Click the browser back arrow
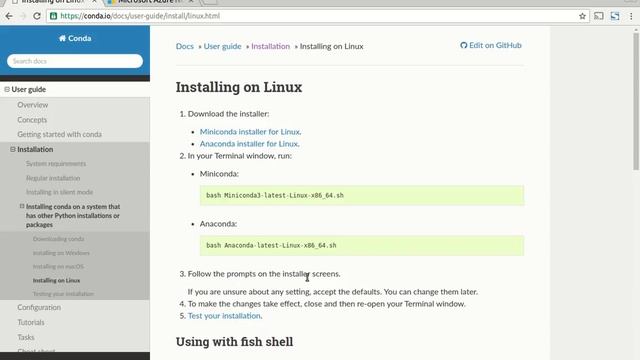Viewport: 640px width, 360px height. (9, 16)
